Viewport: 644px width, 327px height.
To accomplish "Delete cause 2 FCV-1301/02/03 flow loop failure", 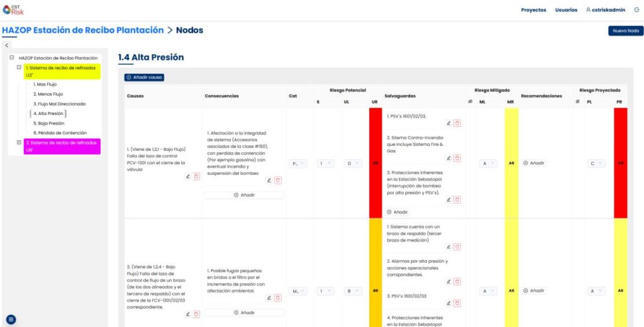I will tap(196, 314).
